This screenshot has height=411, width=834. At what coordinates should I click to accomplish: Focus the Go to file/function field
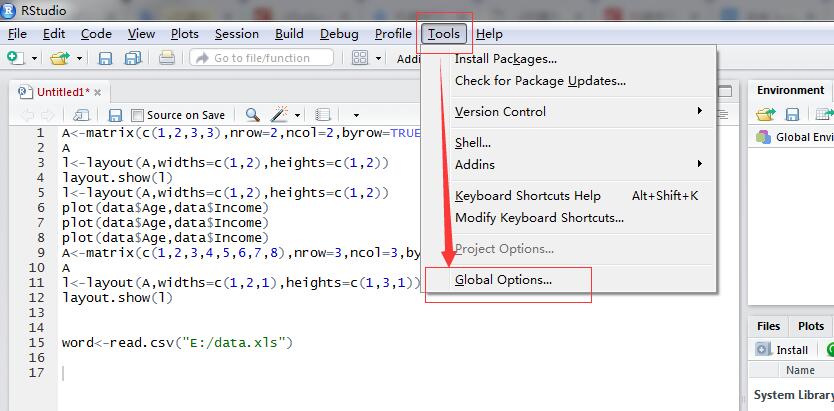pyautogui.click(x=262, y=57)
